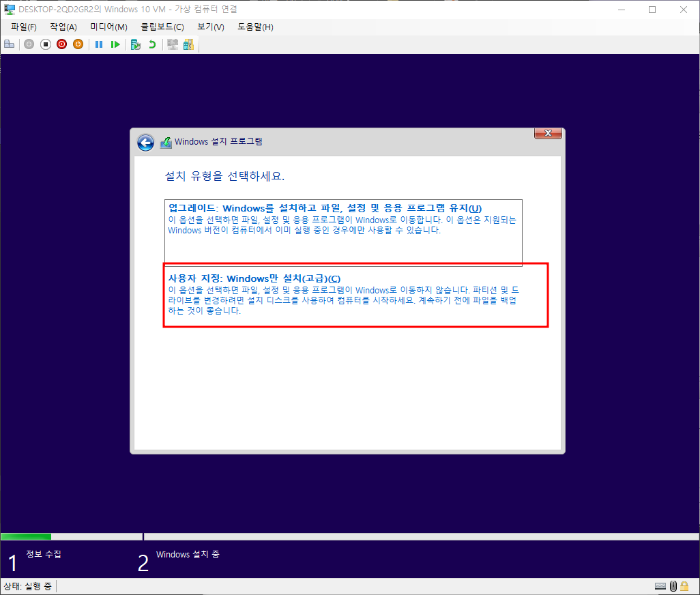
Task: Revert the VM with the green undo arrow
Action: pos(152,44)
